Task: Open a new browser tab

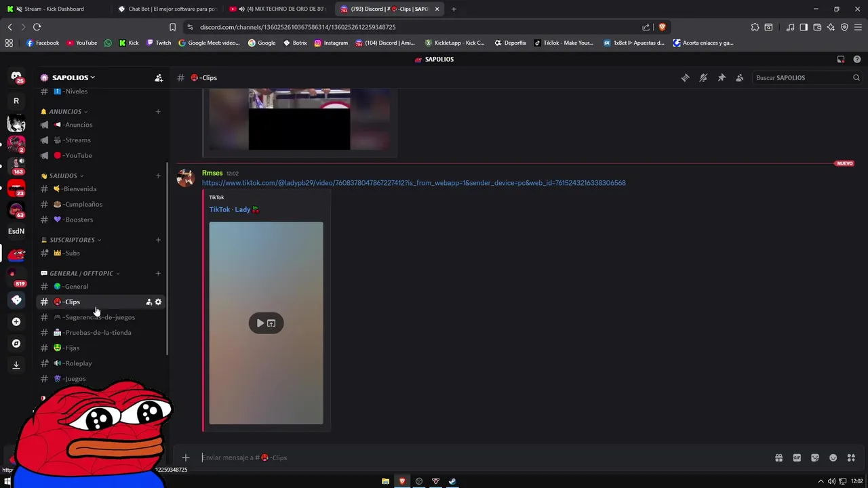Action: [454, 9]
